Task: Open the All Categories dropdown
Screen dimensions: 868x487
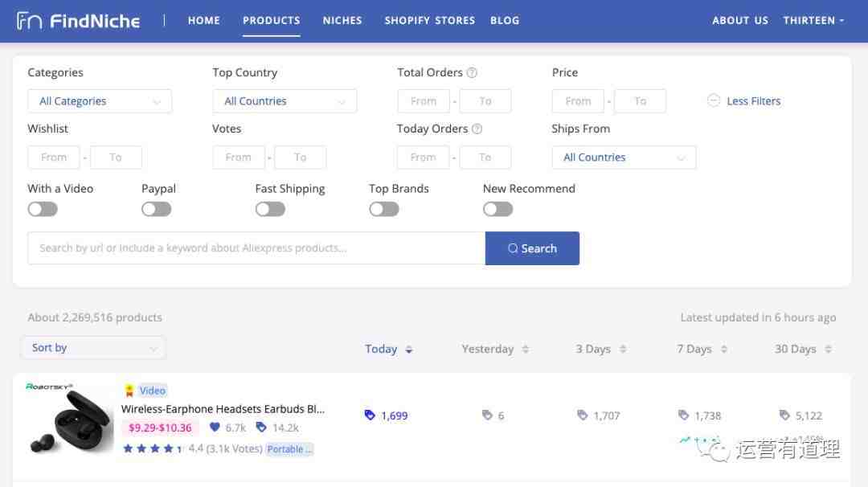Action: (x=100, y=101)
